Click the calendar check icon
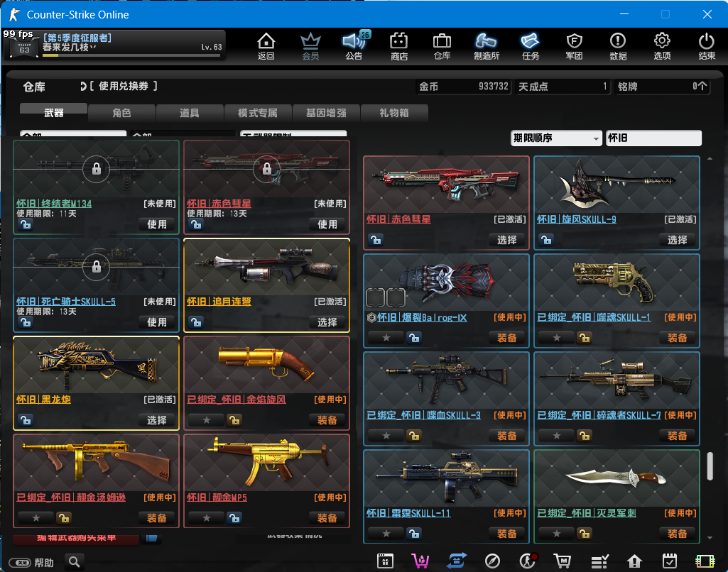Viewport: 728px width, 572px height. (670, 561)
